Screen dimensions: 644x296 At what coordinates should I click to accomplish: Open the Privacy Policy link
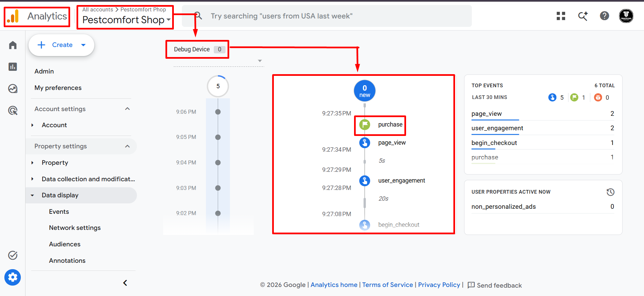[x=439, y=285]
